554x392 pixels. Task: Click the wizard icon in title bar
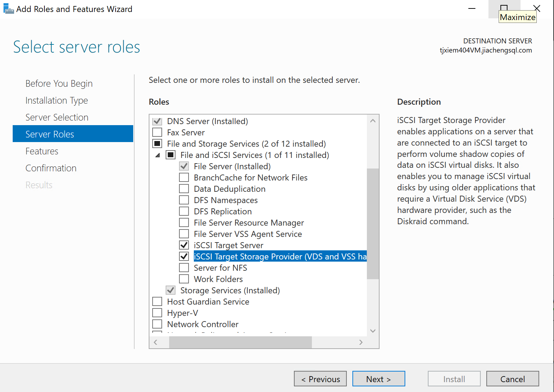8,9
